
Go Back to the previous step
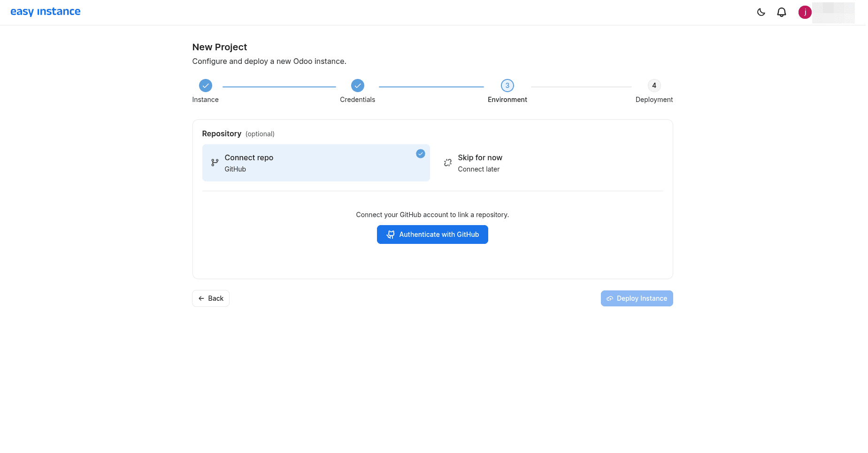(211, 298)
